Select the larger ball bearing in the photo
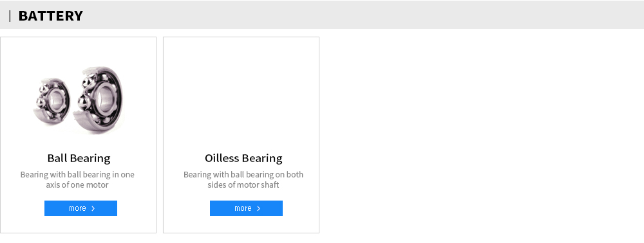 click(x=98, y=100)
